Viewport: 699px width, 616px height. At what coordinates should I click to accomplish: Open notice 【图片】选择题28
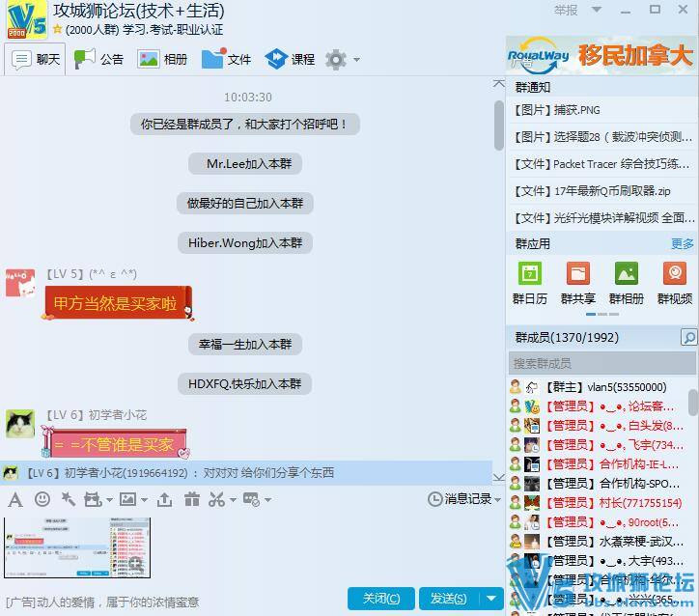602,137
